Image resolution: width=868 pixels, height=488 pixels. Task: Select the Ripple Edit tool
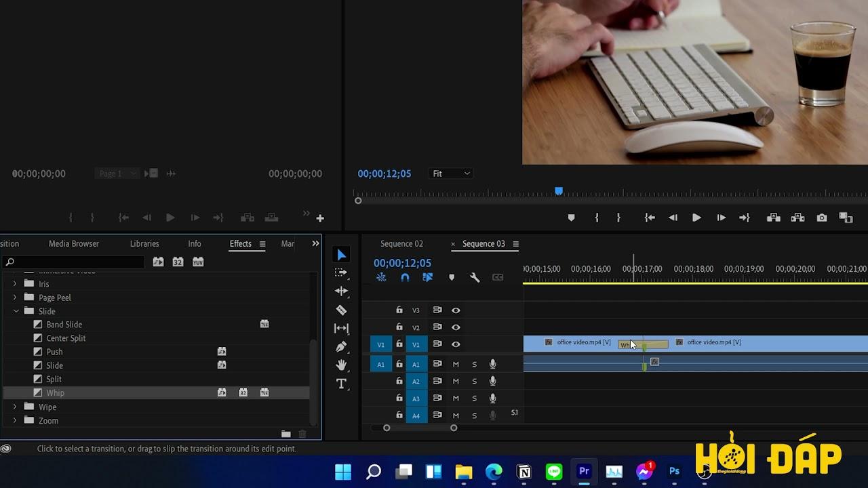tap(341, 291)
